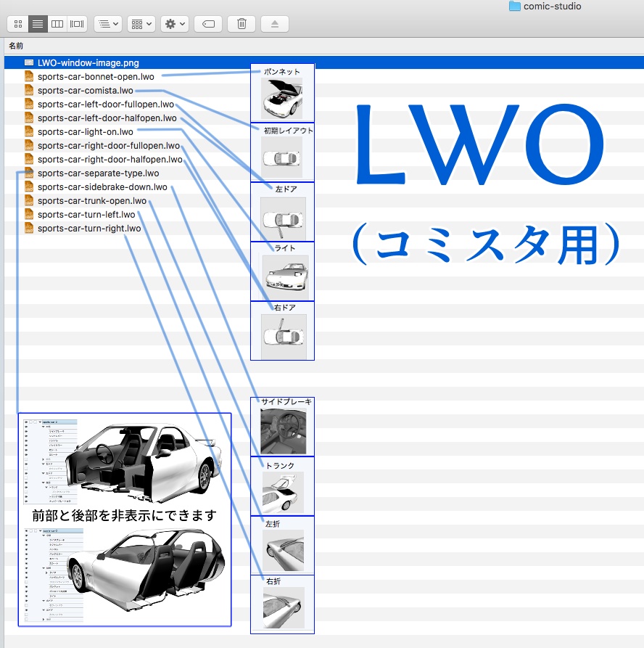The width and height of the screenshot is (644, 648).
Task: Switch to icon view in Finder toolbar
Action: [17, 24]
